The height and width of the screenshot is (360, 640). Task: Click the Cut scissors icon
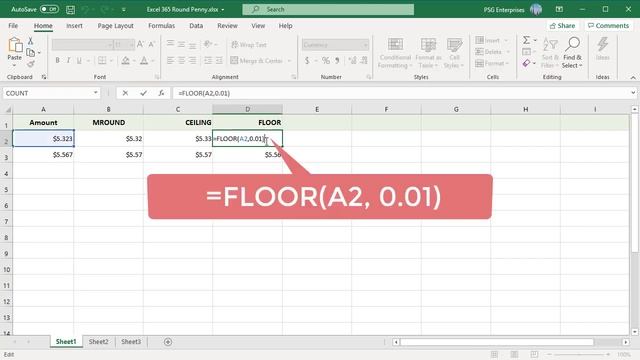click(x=30, y=41)
